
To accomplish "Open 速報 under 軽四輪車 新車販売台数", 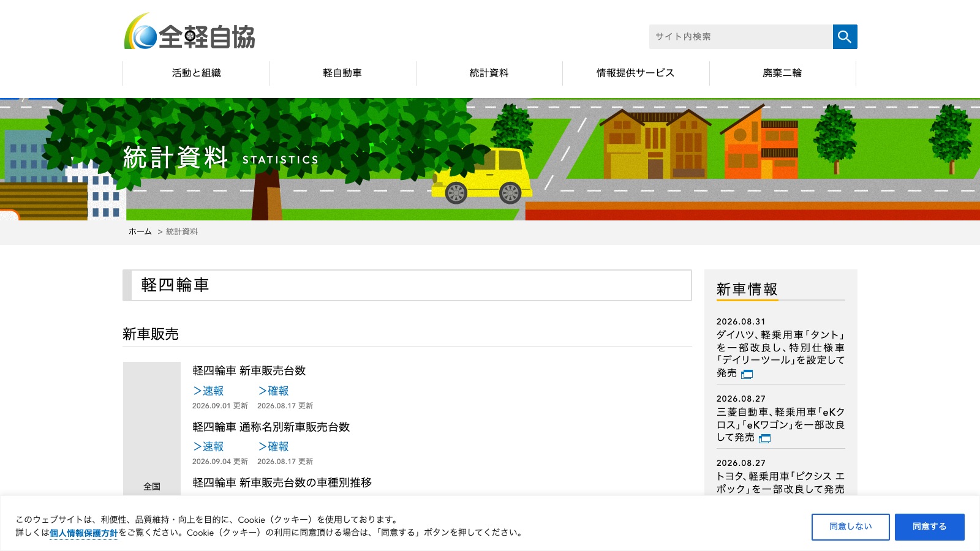I will tap(208, 391).
